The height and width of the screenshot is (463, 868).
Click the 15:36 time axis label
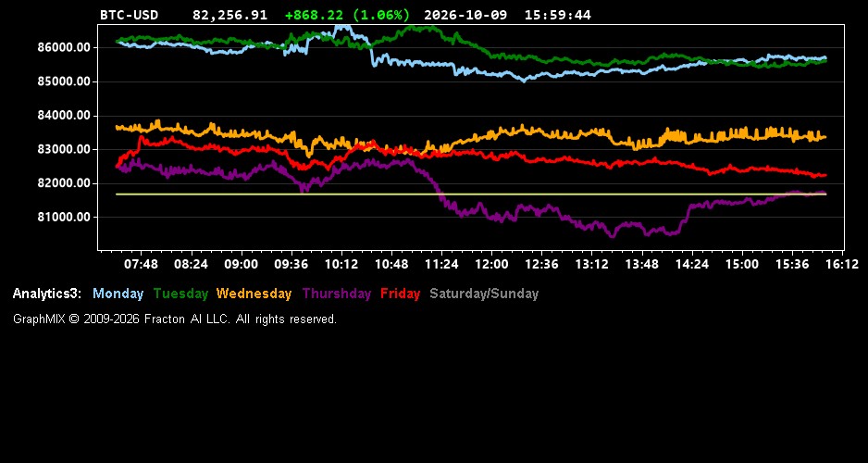click(x=792, y=264)
